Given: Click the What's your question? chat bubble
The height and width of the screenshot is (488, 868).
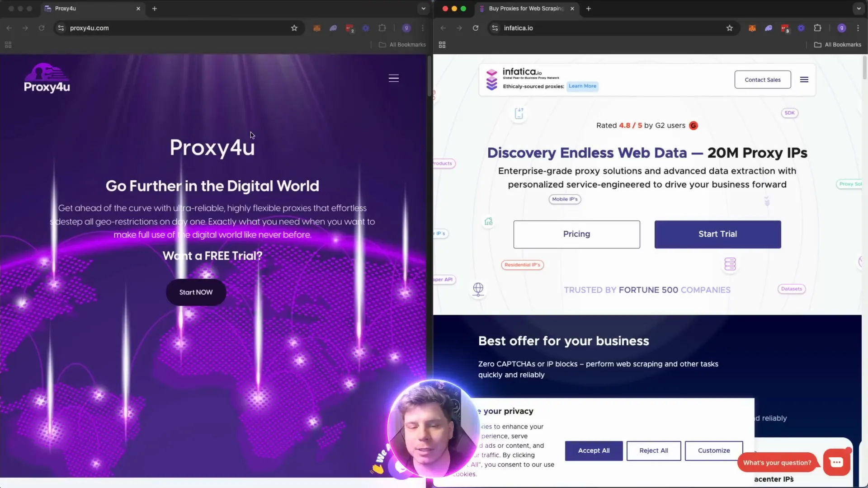Looking at the screenshot, I should coord(777,463).
